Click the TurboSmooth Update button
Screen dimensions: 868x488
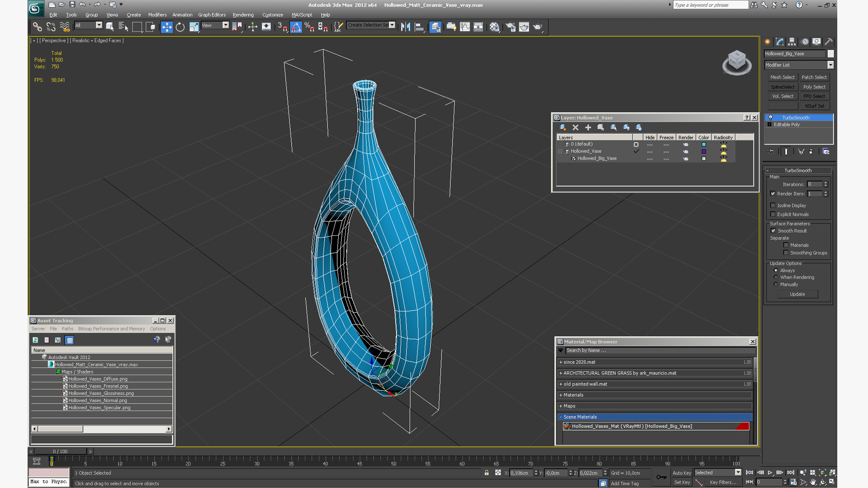pos(797,294)
